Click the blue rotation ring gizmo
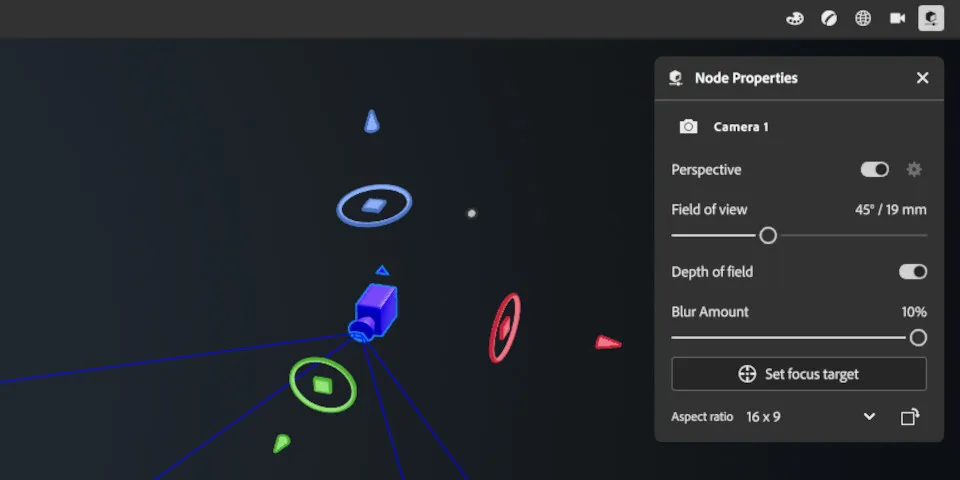 point(373,206)
